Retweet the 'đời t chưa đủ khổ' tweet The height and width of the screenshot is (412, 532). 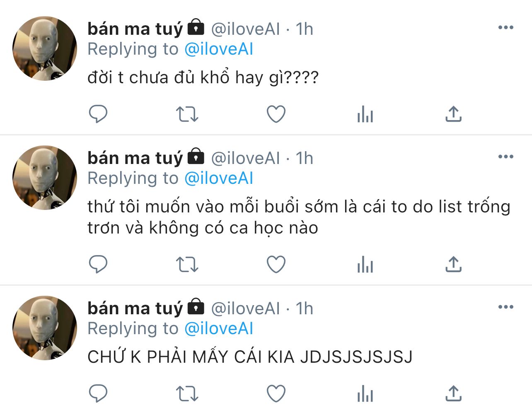click(x=187, y=114)
